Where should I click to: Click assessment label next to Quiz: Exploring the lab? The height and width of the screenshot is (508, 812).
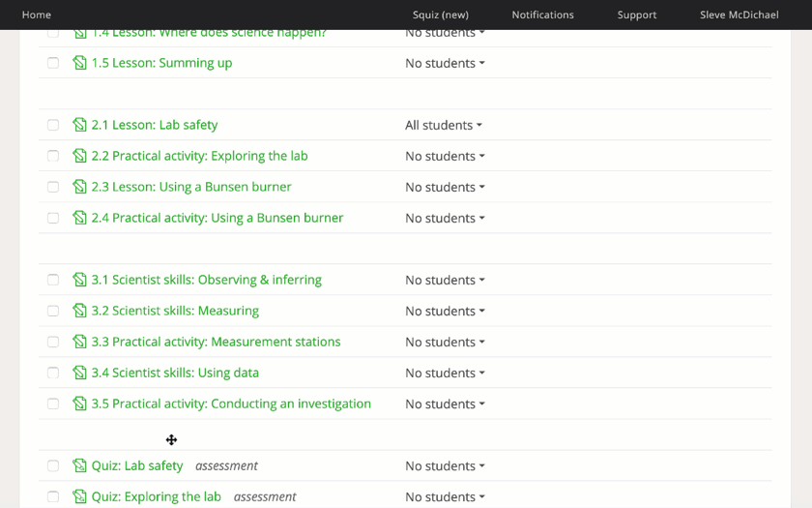point(265,497)
